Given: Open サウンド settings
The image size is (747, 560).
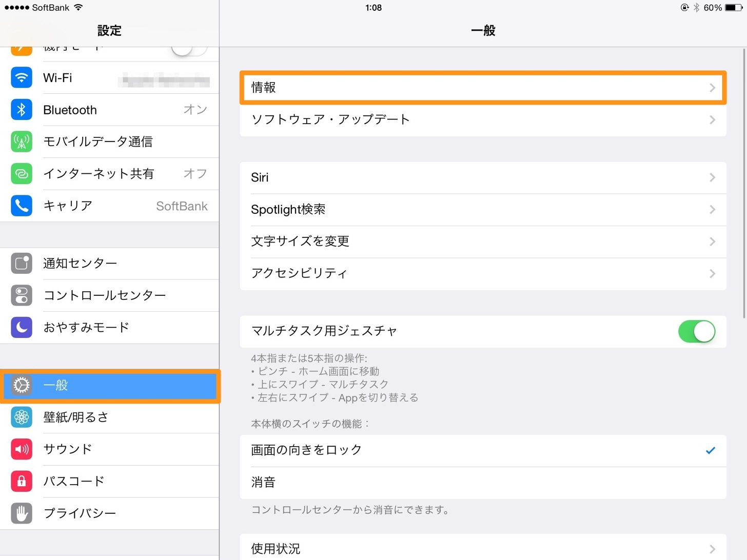Looking at the screenshot, I should point(109,449).
